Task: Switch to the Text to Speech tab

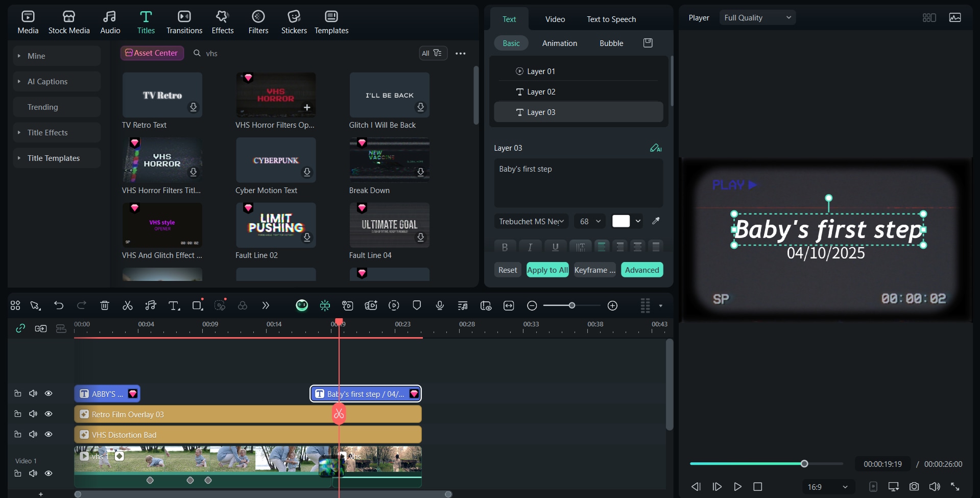Action: click(611, 19)
